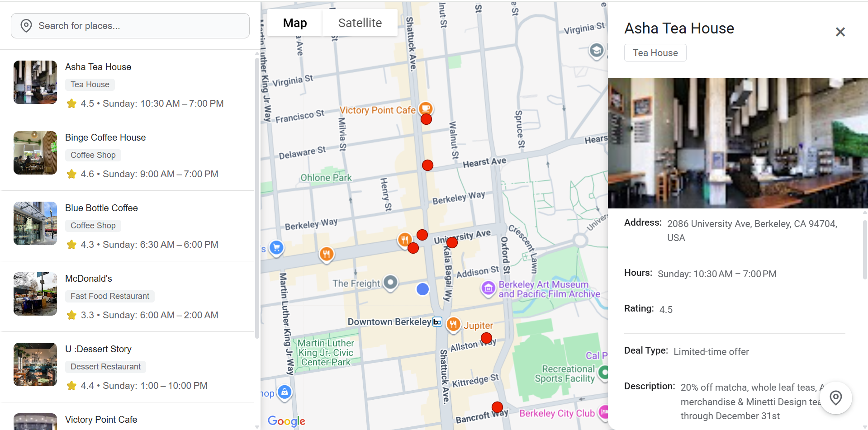The image size is (868, 430).
Task: Click the address 2086 University Ave text
Action: (x=752, y=231)
